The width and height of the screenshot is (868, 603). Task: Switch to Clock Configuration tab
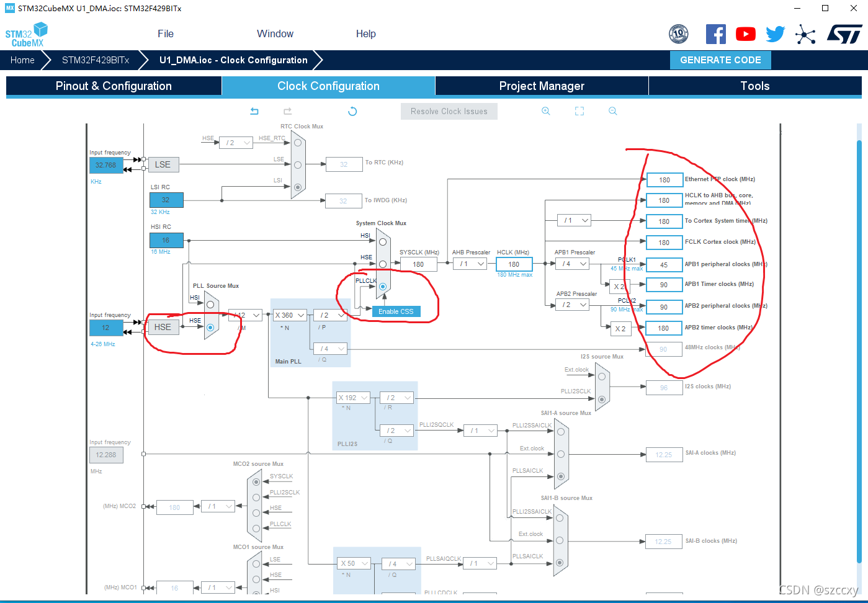pos(329,86)
